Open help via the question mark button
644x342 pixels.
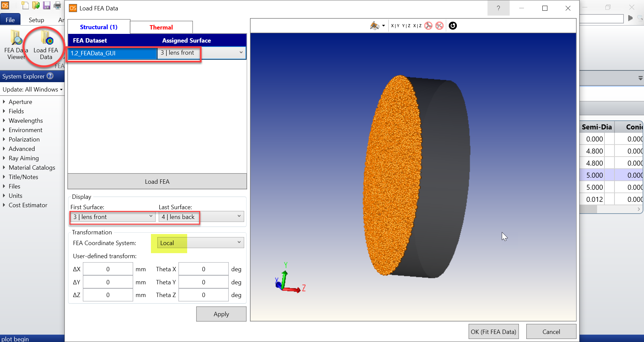click(x=498, y=8)
